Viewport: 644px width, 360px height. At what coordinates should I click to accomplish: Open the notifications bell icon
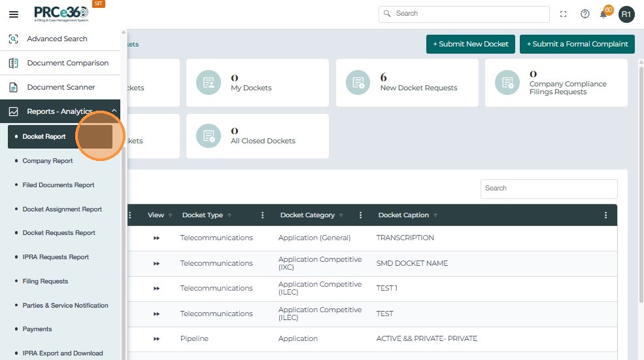coord(603,14)
